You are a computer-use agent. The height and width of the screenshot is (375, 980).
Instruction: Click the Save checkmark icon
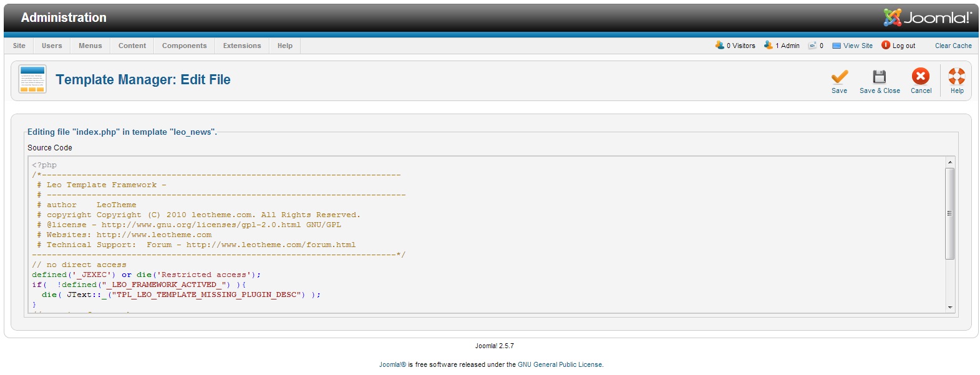coord(840,77)
